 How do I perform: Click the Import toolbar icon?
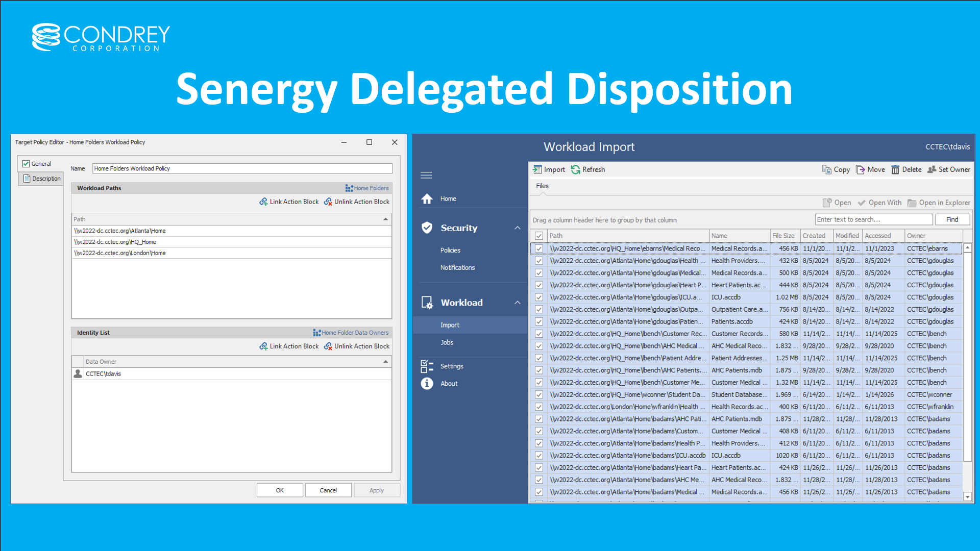(537, 169)
